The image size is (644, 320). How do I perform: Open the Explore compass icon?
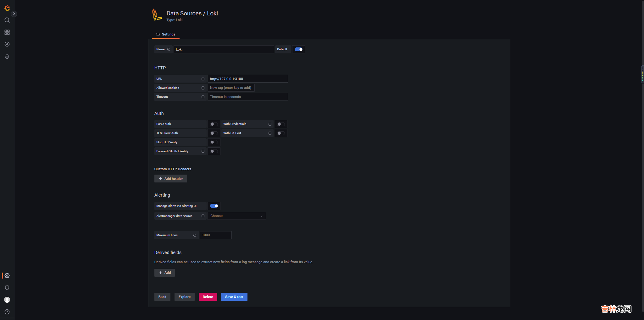[x=7, y=44]
